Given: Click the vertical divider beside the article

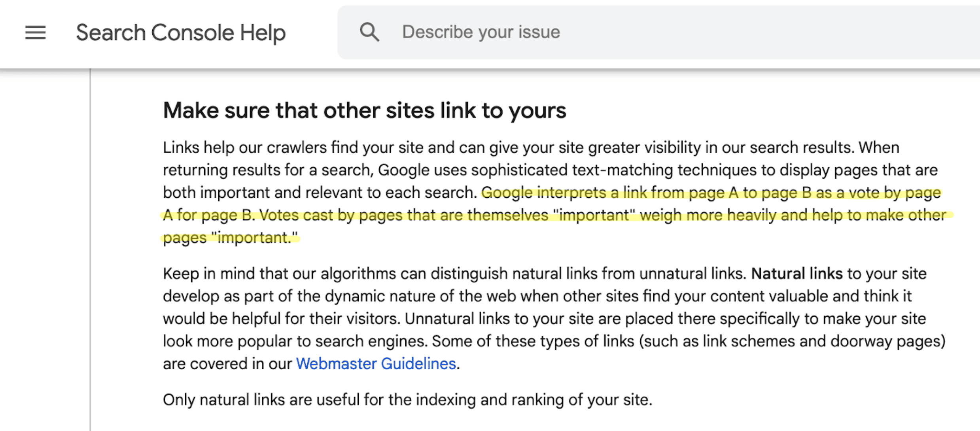Looking at the screenshot, I should pyautogui.click(x=90, y=249).
